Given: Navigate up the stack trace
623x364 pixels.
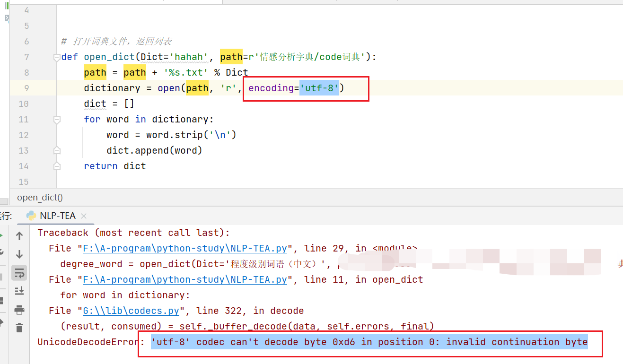Looking at the screenshot, I should pos(19,235).
